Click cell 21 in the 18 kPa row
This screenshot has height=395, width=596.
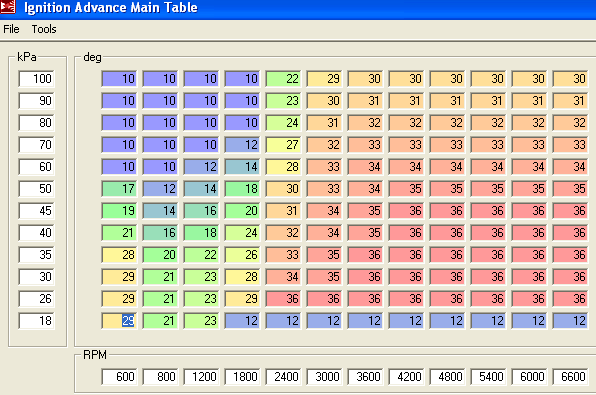point(160,321)
